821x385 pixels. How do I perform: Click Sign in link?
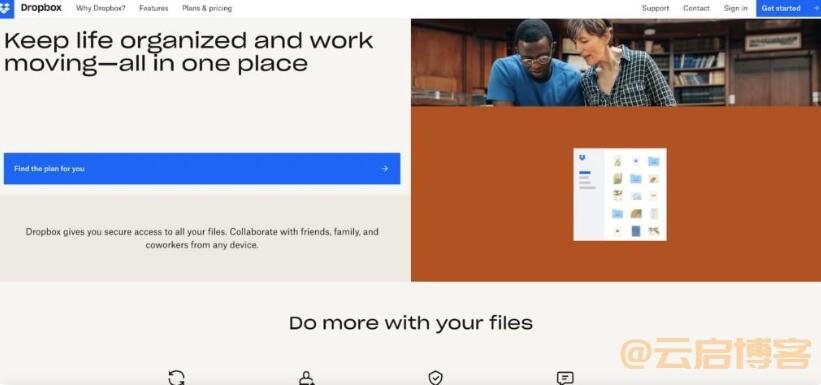pos(736,8)
